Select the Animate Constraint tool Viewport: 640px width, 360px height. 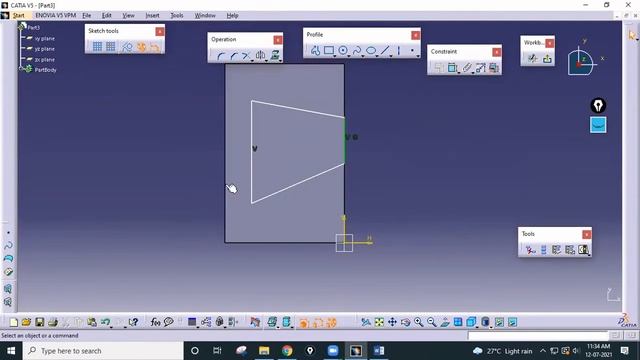pyautogui.click(x=480, y=68)
